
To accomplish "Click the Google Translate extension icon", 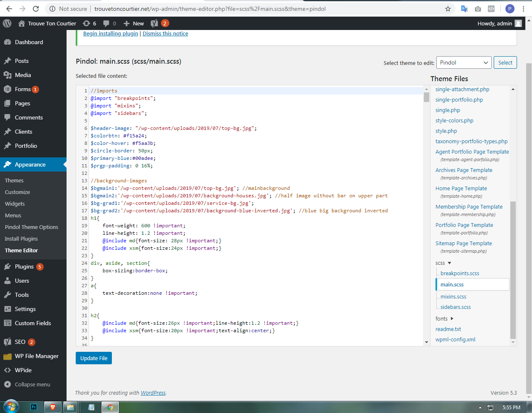I will (465, 9).
